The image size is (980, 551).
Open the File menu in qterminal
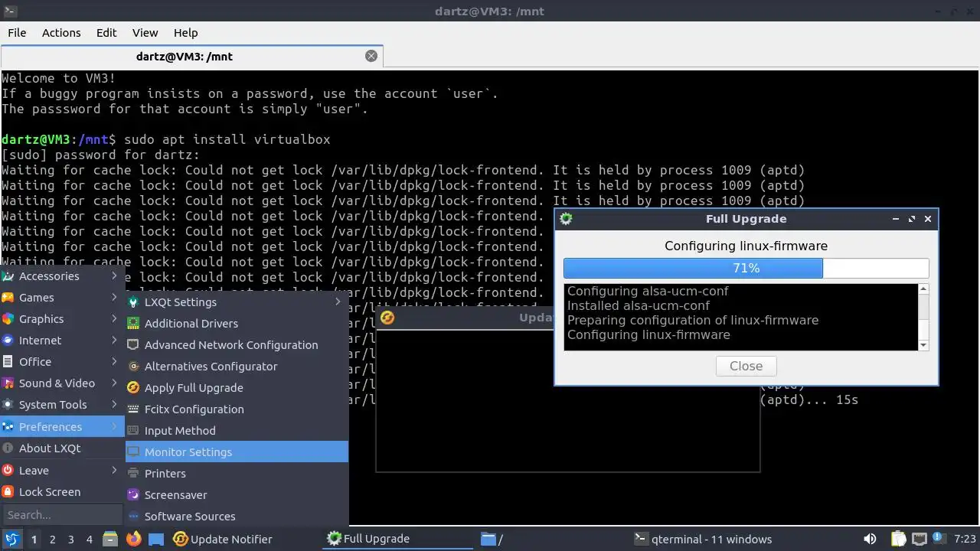pyautogui.click(x=17, y=33)
